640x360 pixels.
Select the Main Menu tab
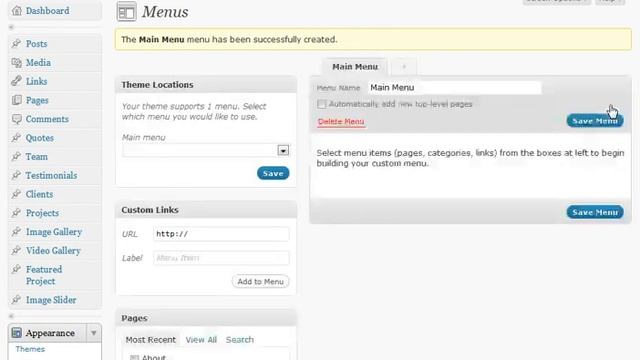tap(355, 67)
